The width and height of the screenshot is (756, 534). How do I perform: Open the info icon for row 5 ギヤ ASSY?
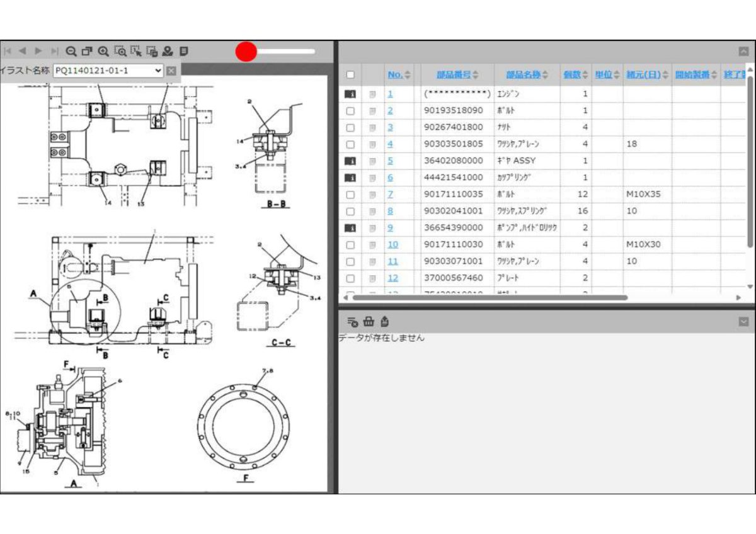click(x=350, y=161)
